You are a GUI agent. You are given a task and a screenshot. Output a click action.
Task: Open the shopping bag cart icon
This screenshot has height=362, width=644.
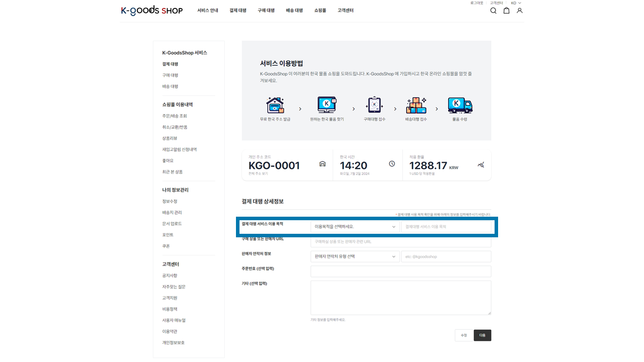[x=506, y=11]
